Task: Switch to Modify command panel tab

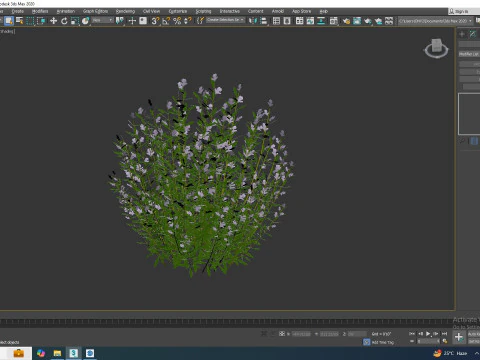Action: click(x=473, y=34)
